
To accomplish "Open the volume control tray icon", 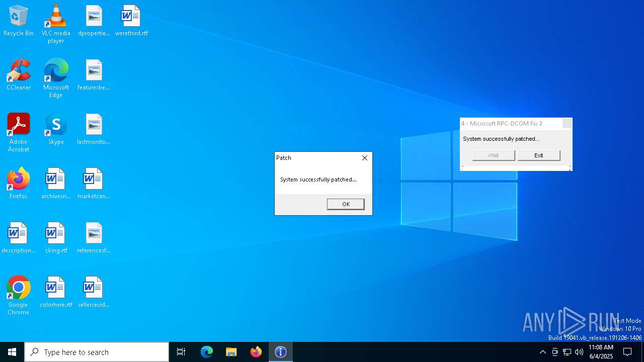I will [579, 352].
